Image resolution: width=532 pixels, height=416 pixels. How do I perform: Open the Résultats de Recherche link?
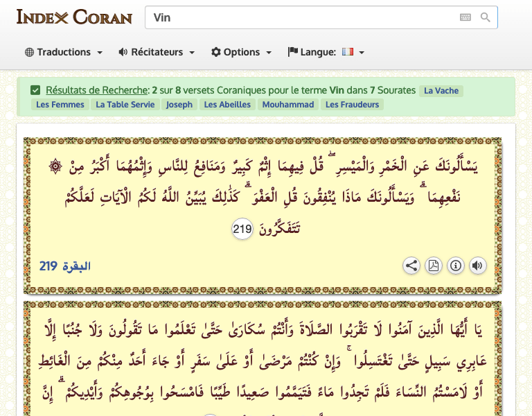tap(97, 90)
